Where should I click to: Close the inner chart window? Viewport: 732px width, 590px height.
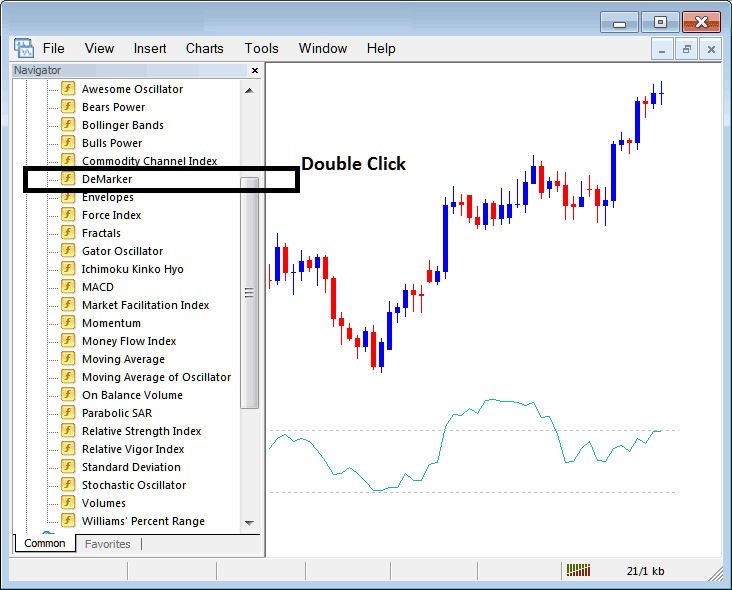coord(711,49)
